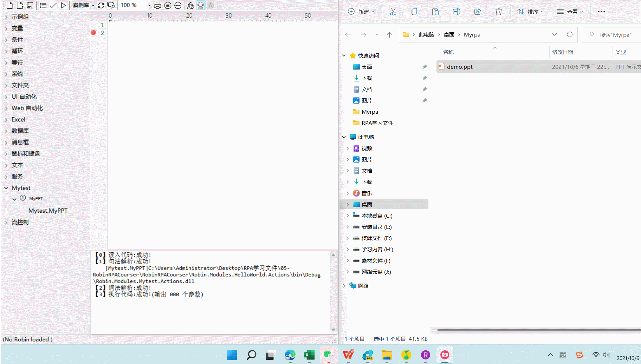The width and height of the screenshot is (641, 364).
Task: Click the circled lines toolbar icon
Action: pyautogui.click(x=168, y=5)
